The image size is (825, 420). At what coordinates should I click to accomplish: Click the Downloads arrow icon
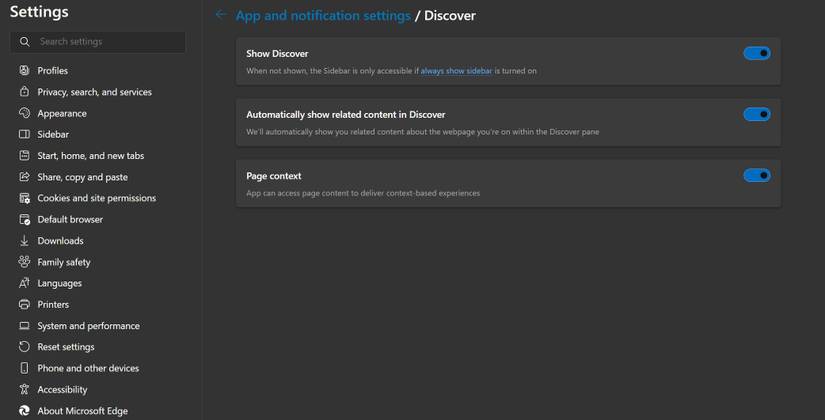(24, 241)
